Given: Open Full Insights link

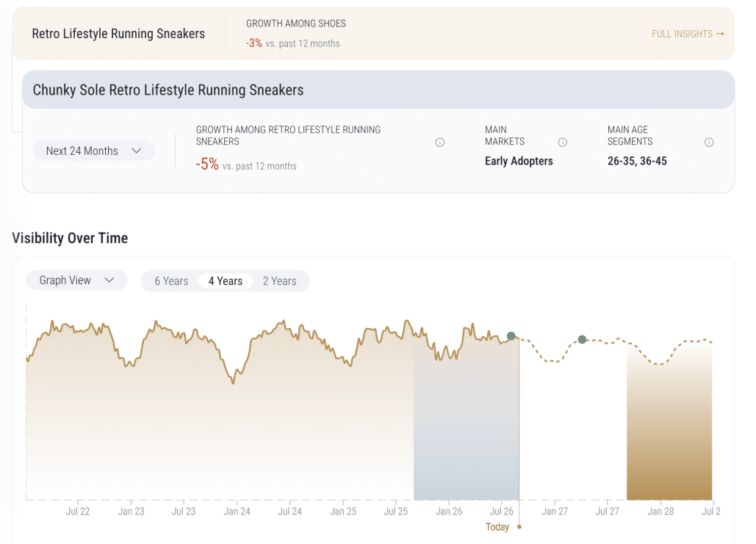Looking at the screenshot, I should point(688,34).
